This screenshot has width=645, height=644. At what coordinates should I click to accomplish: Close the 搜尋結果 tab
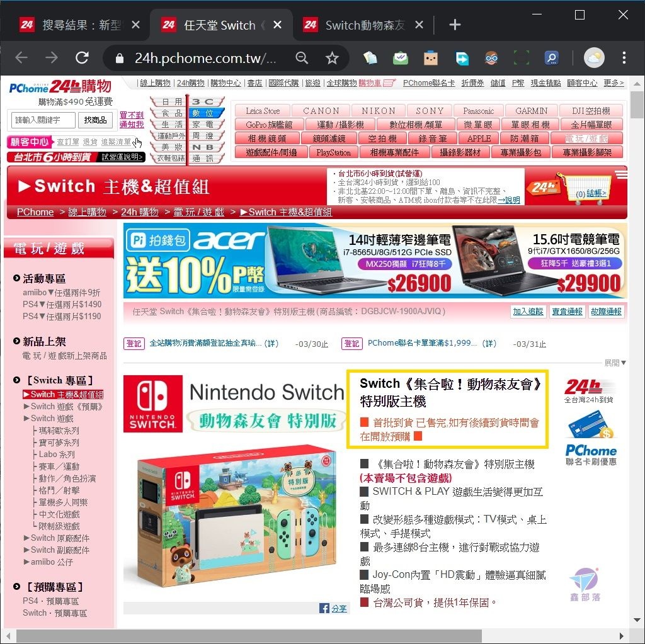coord(135,25)
